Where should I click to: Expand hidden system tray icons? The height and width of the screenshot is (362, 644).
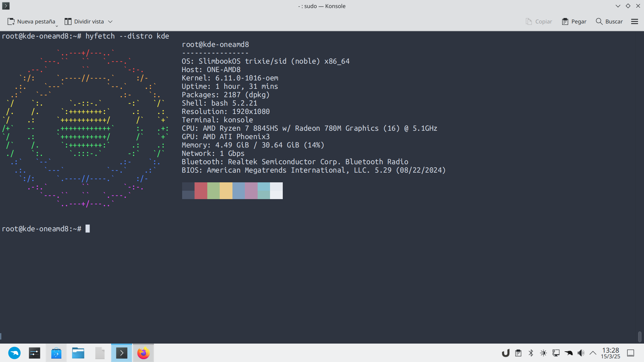[x=593, y=353]
